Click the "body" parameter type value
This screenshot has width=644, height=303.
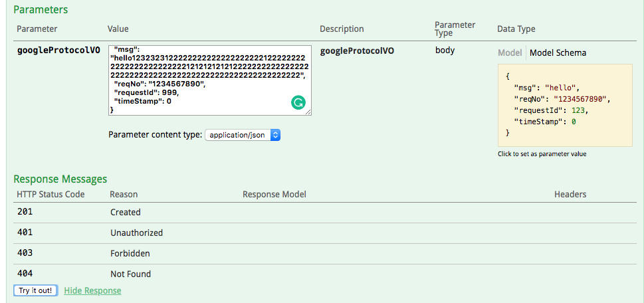coord(445,50)
